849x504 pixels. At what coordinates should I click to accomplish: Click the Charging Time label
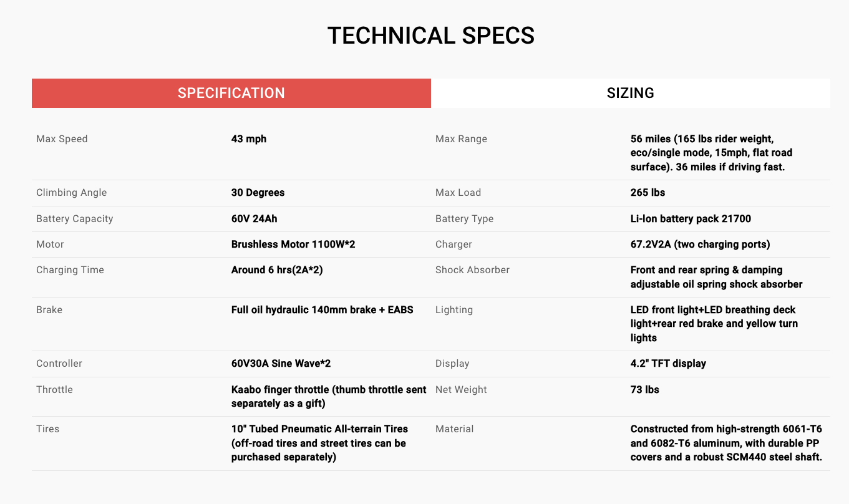click(70, 270)
